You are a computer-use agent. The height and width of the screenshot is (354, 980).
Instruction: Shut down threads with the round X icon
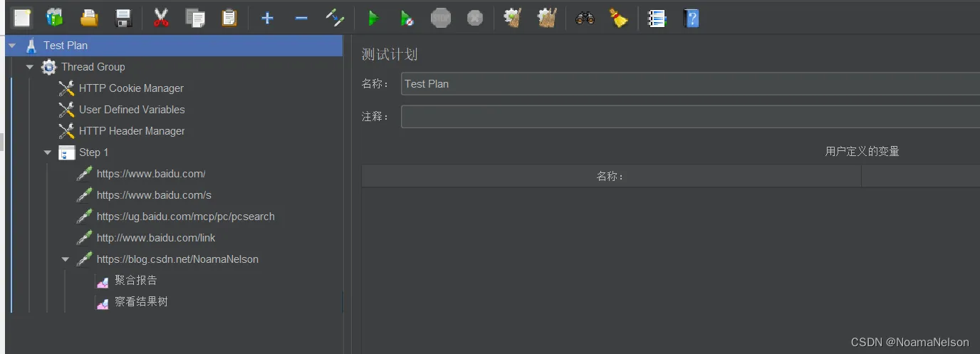coord(475,18)
